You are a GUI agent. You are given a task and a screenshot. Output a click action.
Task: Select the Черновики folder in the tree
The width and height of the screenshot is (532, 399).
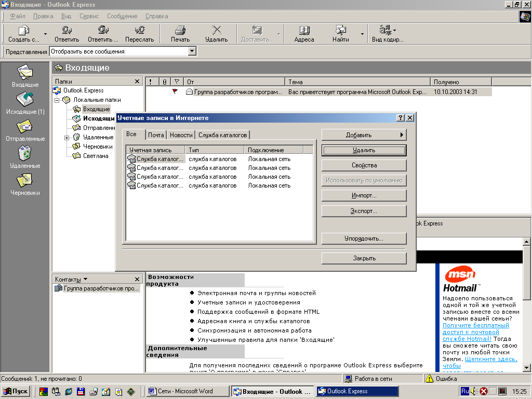[x=98, y=147]
